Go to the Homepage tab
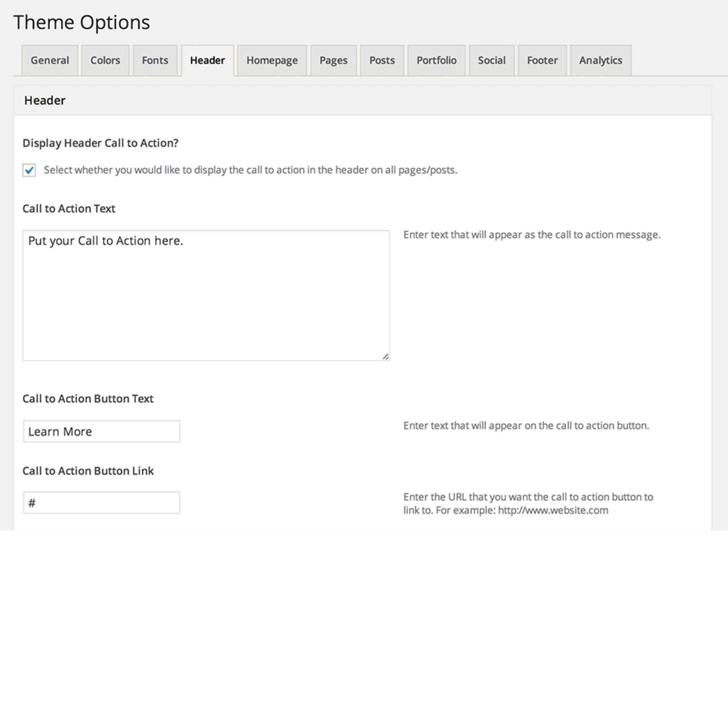The width and height of the screenshot is (728, 728). (272, 60)
